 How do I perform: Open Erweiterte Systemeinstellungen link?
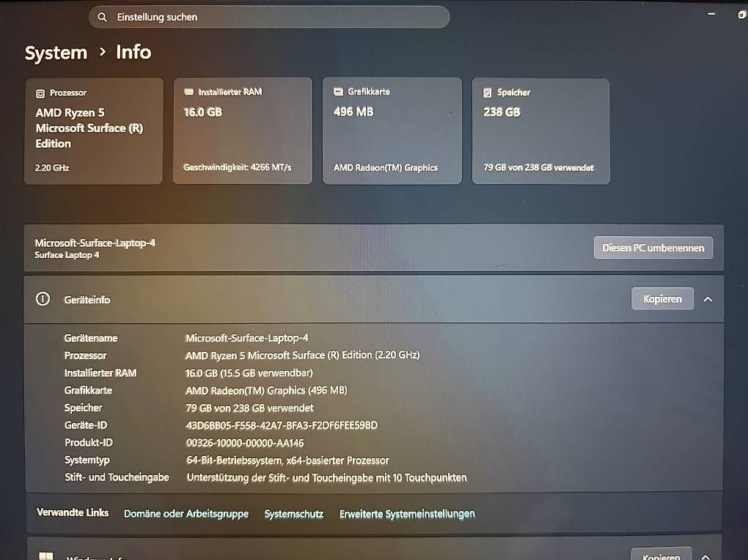click(407, 514)
